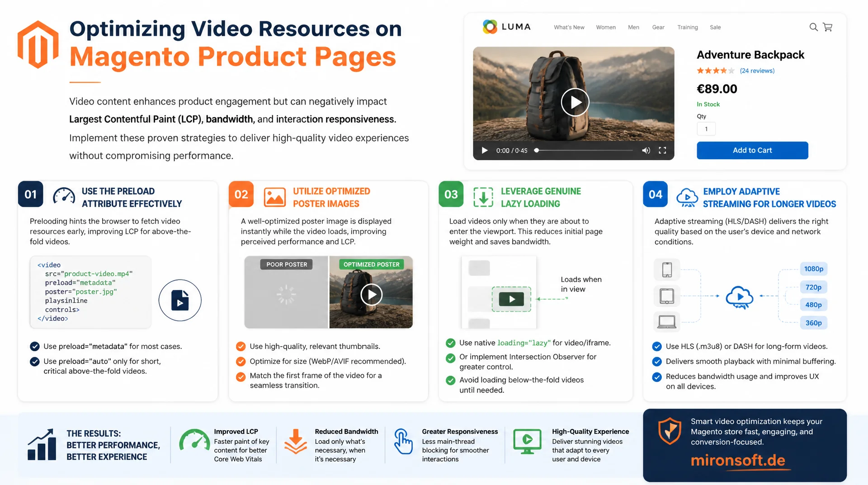This screenshot has width=868, height=485.
Task: Open the Sale menu item
Action: 715,27
